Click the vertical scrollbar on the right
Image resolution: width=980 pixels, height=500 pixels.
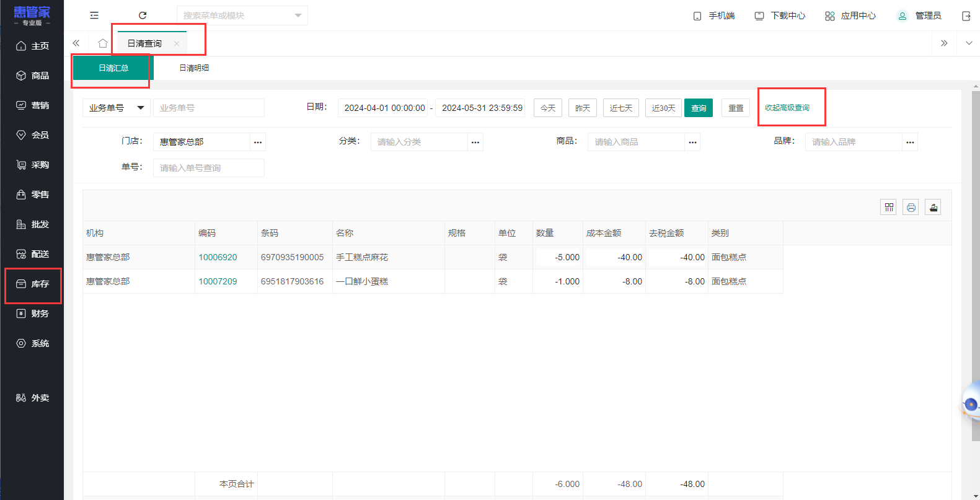pyautogui.click(x=976, y=266)
